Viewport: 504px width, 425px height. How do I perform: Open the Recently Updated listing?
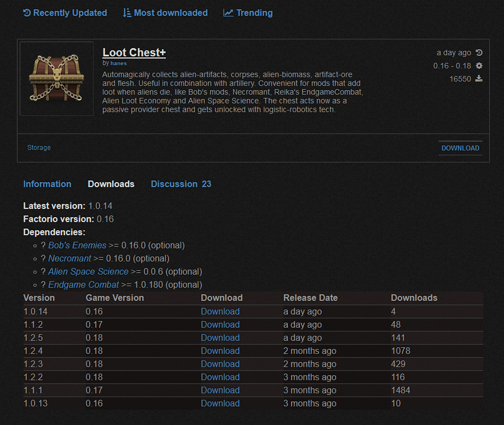click(65, 13)
